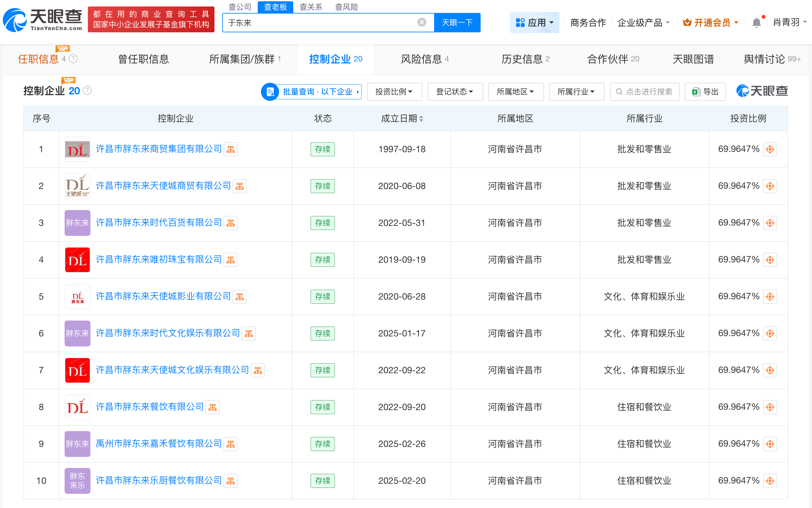Click the magnifier icon in 点击进行搜索

tap(619, 91)
